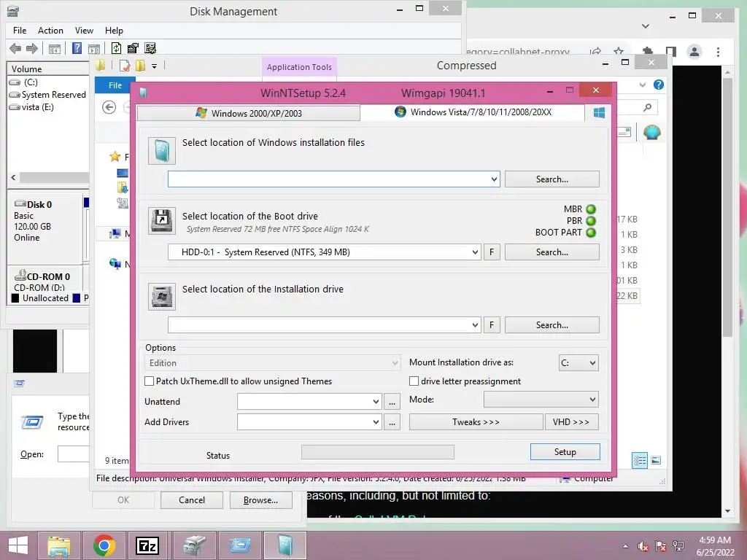Click the Windows Start button

(x=18, y=545)
